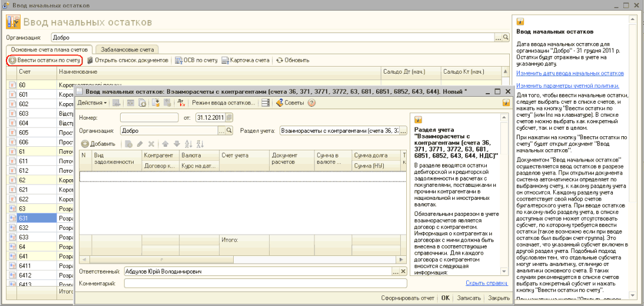This screenshot has width=644, height=306.
Task: Click the lightbulb icon in dialog's top-right corner
Action: point(506,103)
